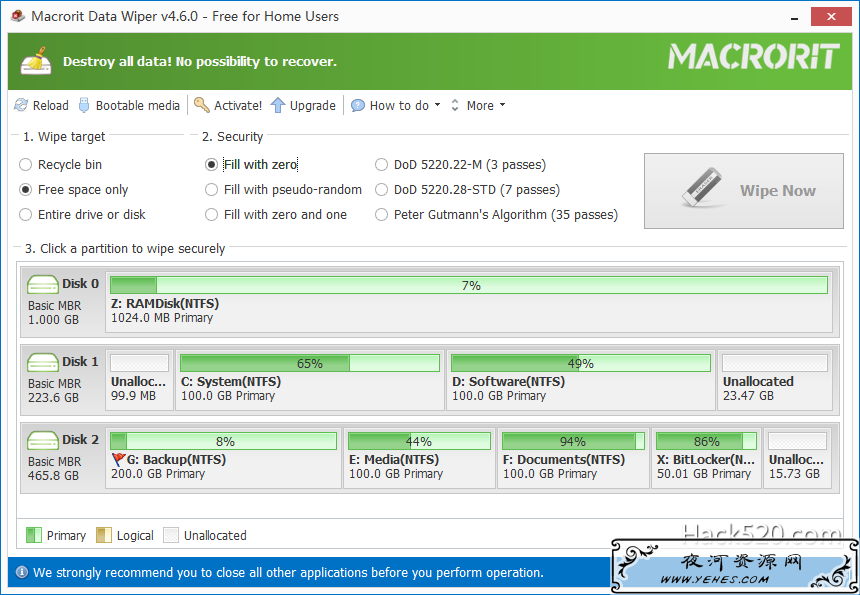Image resolution: width=860 pixels, height=595 pixels.
Task: Click the 223.6 GB disk size text
Action: point(54,398)
